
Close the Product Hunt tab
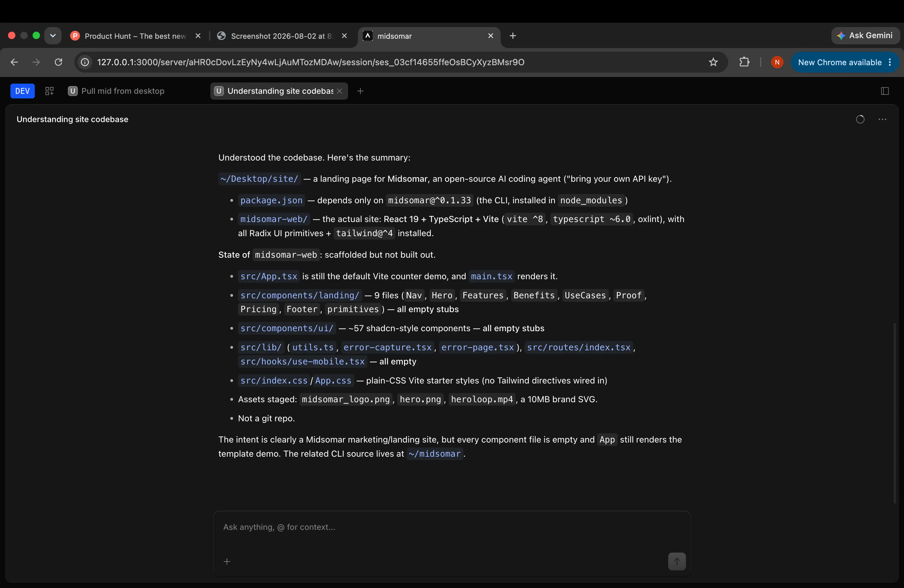[x=198, y=36]
